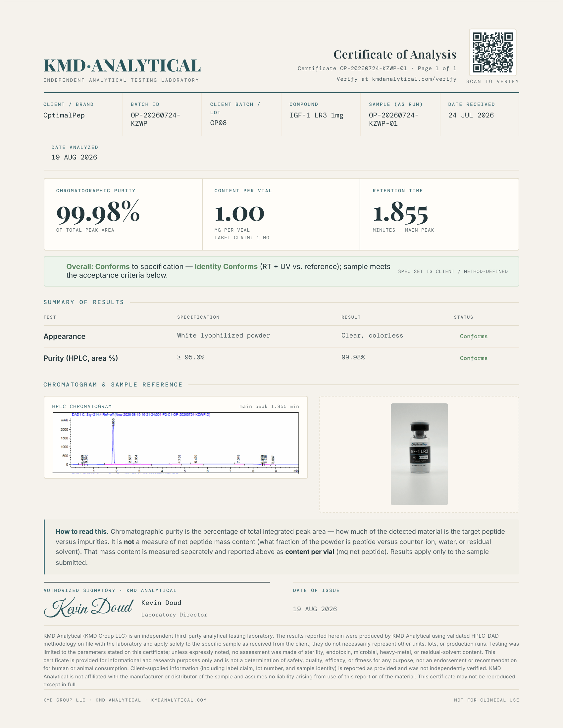Open the IGF-1 LR3 vial photo
Screen dimensions: 563x728
tap(419, 454)
